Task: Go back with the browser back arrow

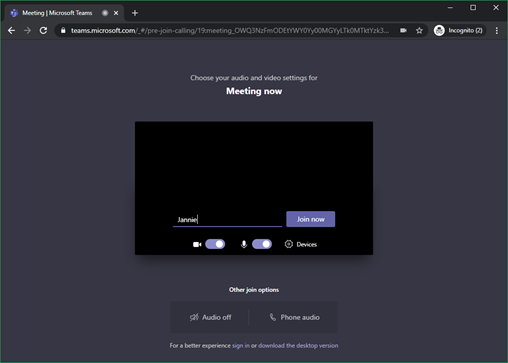Action: (x=11, y=31)
